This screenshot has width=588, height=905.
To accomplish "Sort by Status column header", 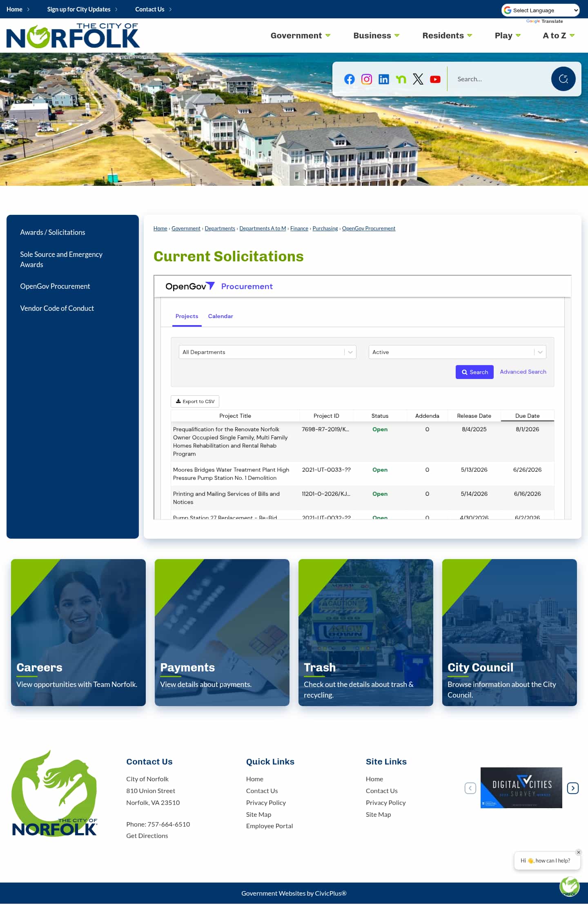I will click(x=380, y=416).
